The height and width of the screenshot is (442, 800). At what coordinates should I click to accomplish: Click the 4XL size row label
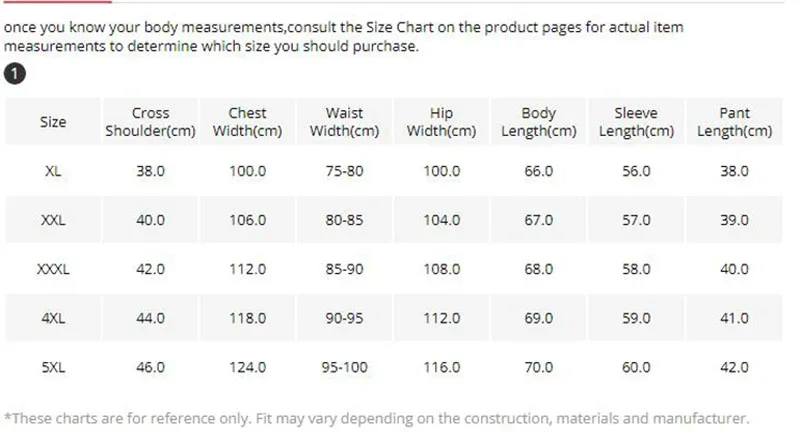coord(53,318)
